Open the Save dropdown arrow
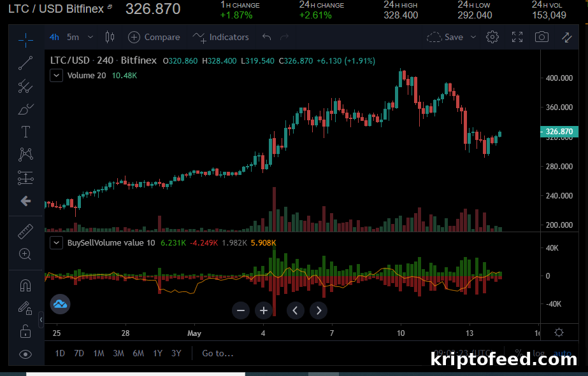Viewport: 588px width, 376px height. 473,37
